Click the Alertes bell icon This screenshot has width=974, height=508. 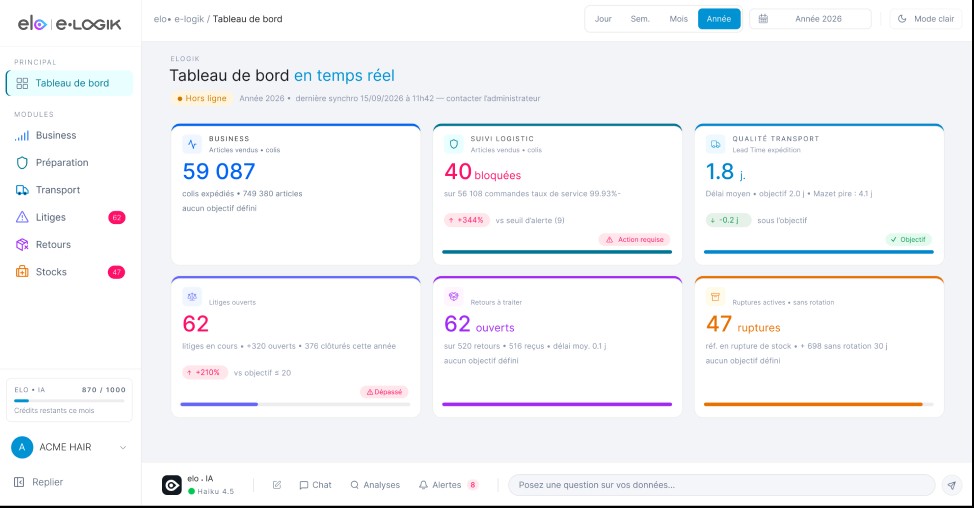(x=423, y=485)
